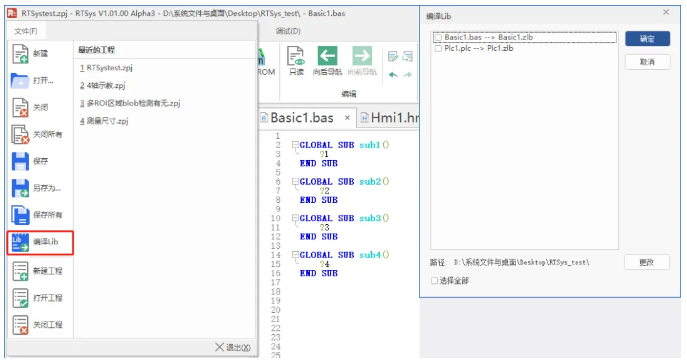
Task: Enable the 选择全部 (select all) checkbox
Action: [434, 281]
